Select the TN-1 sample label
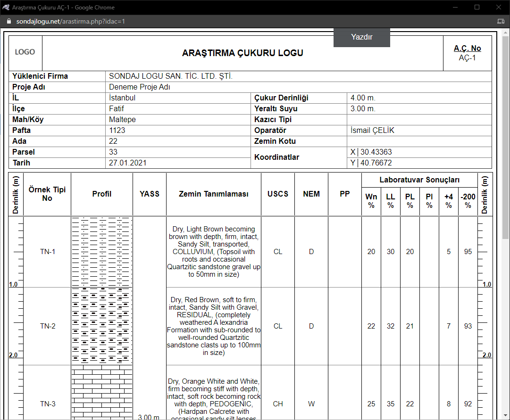510x420 pixels. pos(48,252)
